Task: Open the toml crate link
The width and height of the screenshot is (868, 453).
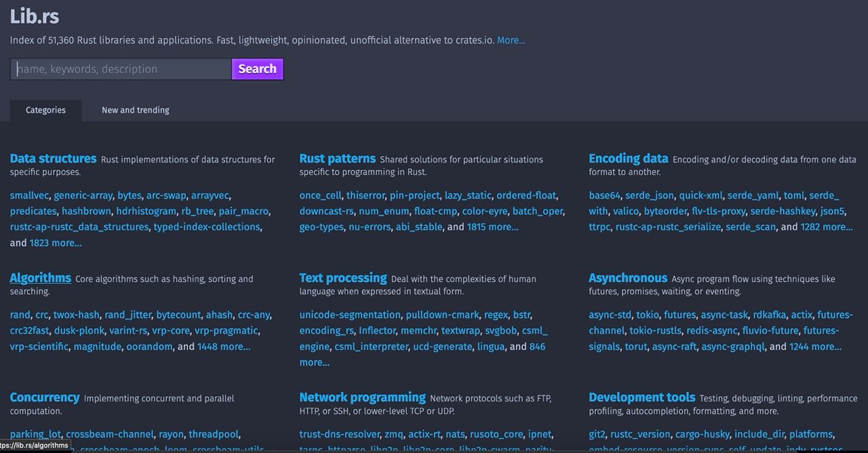Action: click(x=793, y=195)
